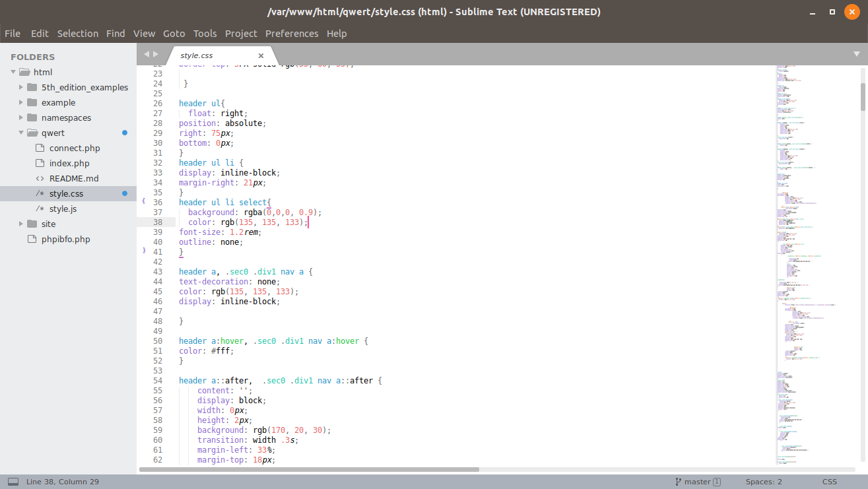Click the namespaces folder icon
The height and width of the screenshot is (489, 868).
(x=32, y=117)
